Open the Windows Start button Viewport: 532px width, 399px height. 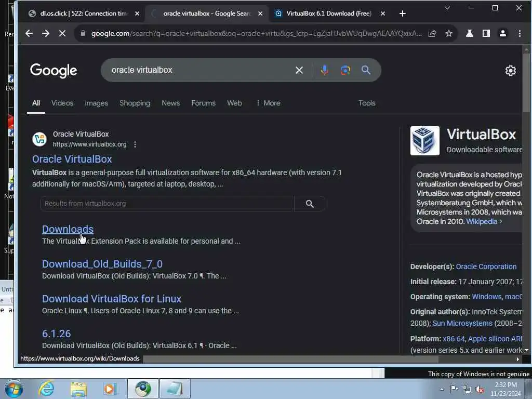tap(13, 389)
